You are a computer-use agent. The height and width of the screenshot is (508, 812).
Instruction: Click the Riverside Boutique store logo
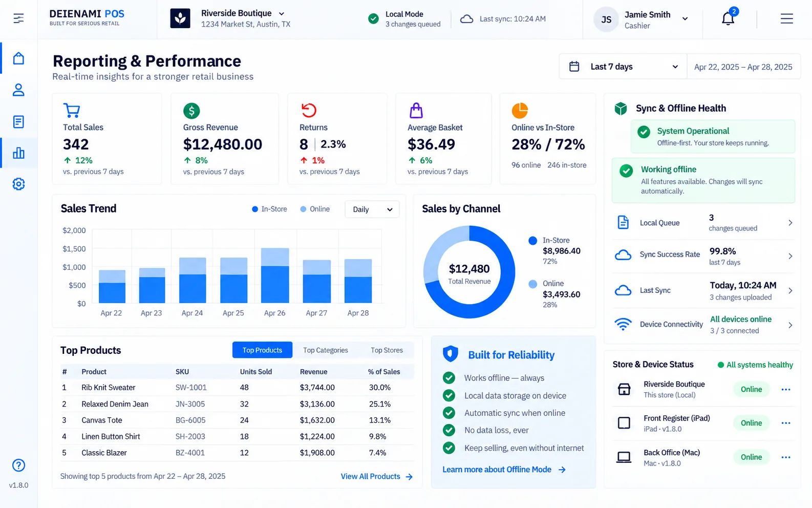click(180, 18)
